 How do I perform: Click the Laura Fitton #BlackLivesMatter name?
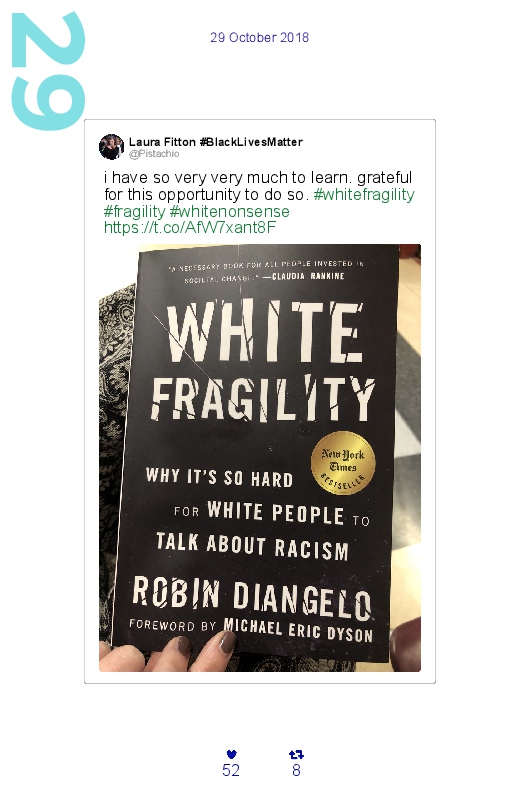[216, 142]
